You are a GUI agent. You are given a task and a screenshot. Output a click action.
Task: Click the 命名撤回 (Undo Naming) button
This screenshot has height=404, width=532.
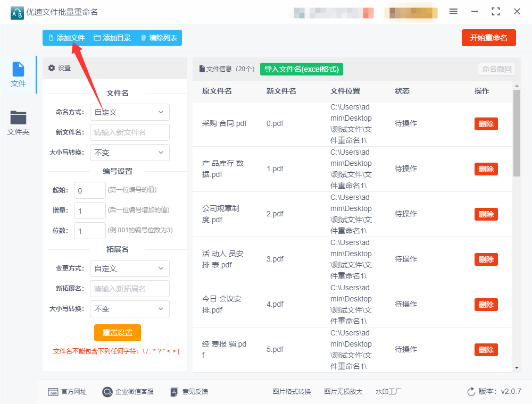497,69
